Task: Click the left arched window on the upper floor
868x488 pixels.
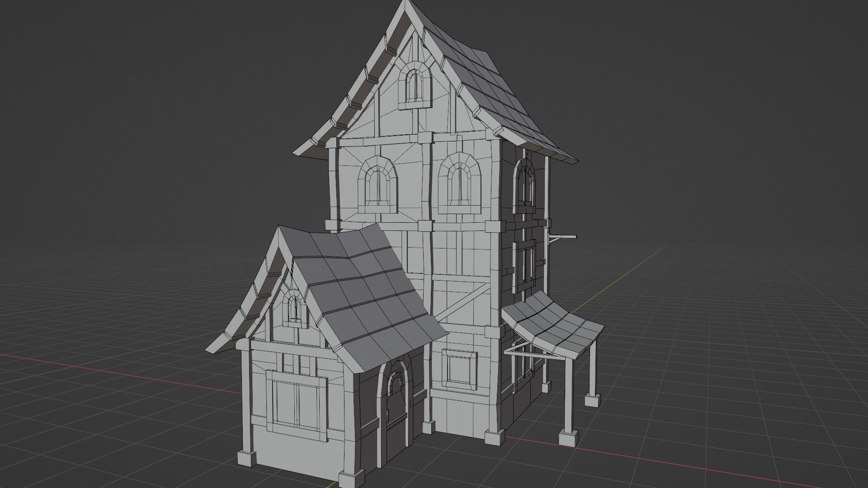Action: (378, 185)
